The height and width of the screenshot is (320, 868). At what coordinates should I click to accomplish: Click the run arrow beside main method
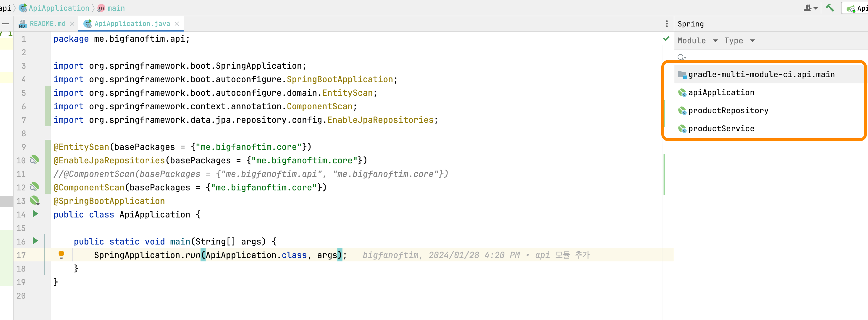(35, 241)
